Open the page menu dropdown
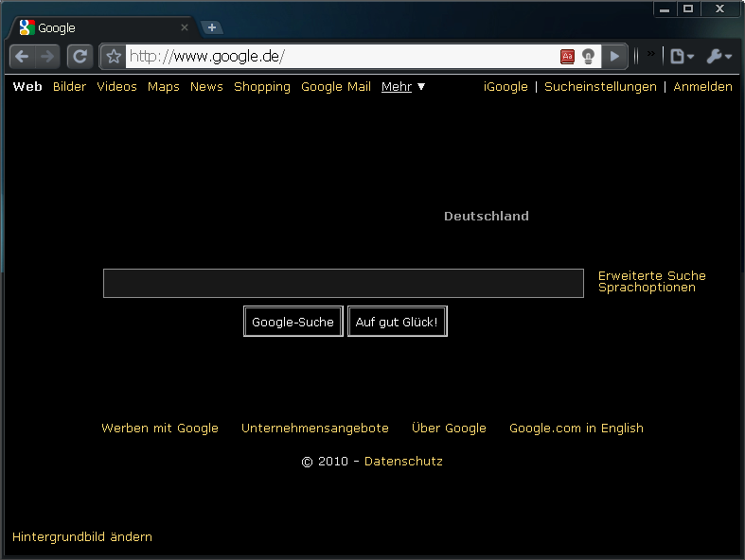This screenshot has height=560, width=745. click(683, 57)
